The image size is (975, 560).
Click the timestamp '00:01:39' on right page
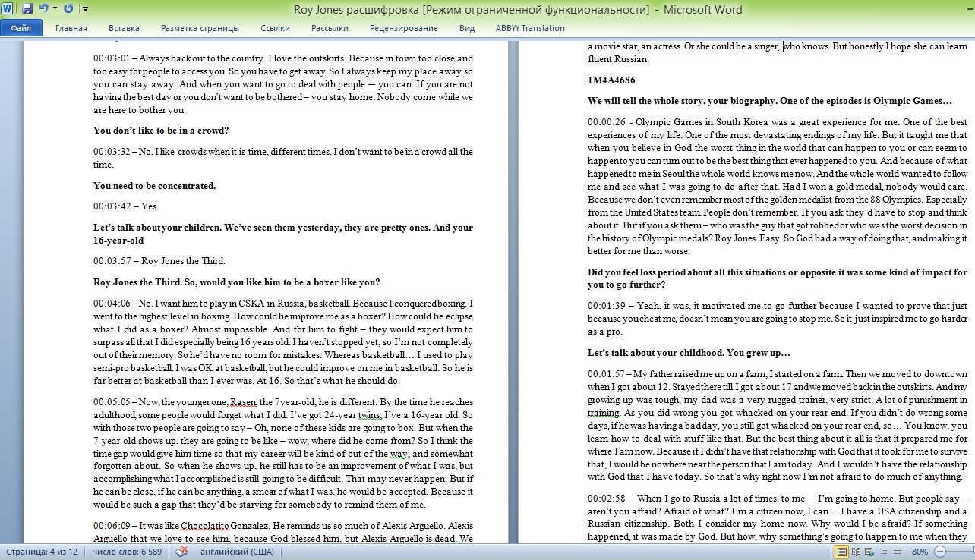point(607,305)
